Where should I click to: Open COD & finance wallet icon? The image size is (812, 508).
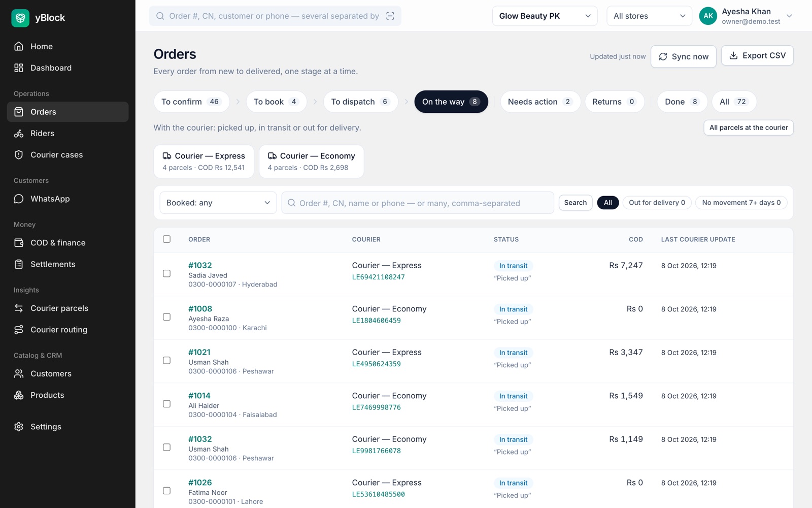tap(19, 243)
